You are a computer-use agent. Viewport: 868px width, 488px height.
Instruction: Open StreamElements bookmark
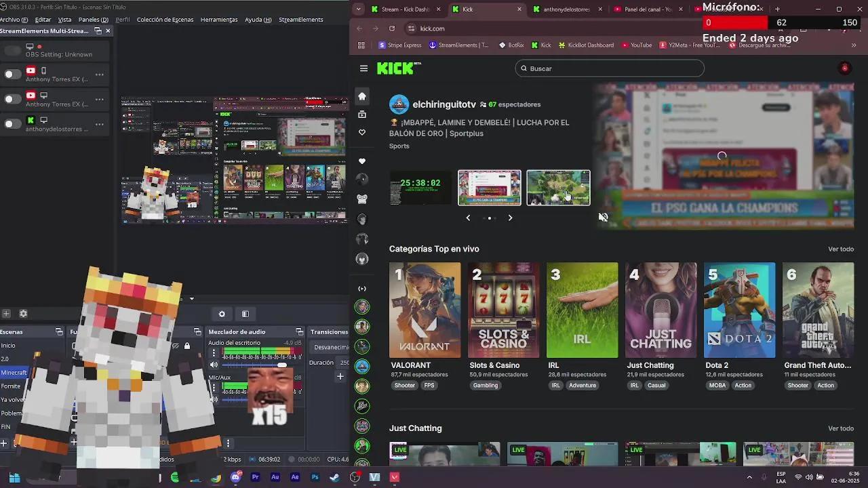coord(459,45)
